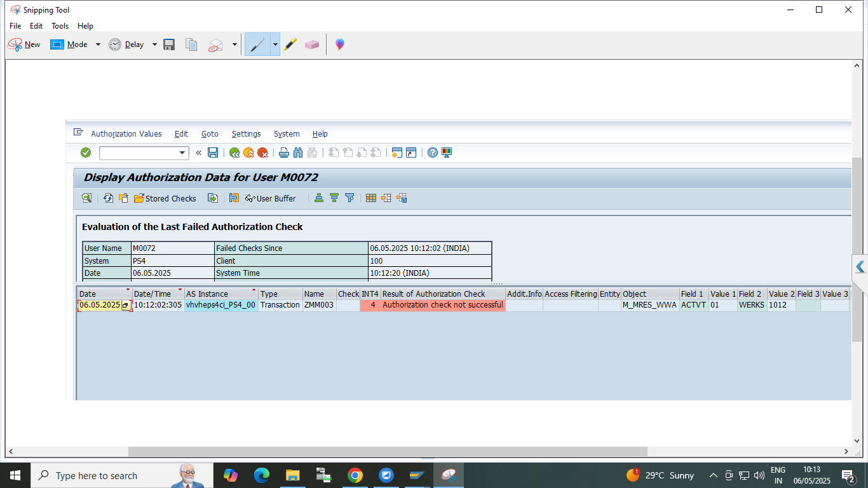Expand the Send Snip dropdown arrow

[x=234, y=44]
